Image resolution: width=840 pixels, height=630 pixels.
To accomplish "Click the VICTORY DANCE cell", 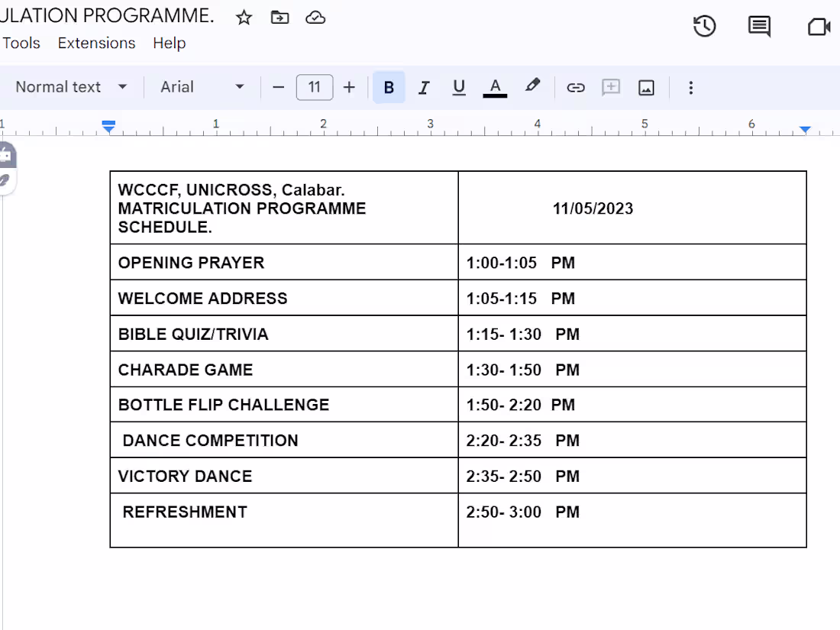I will [x=284, y=476].
